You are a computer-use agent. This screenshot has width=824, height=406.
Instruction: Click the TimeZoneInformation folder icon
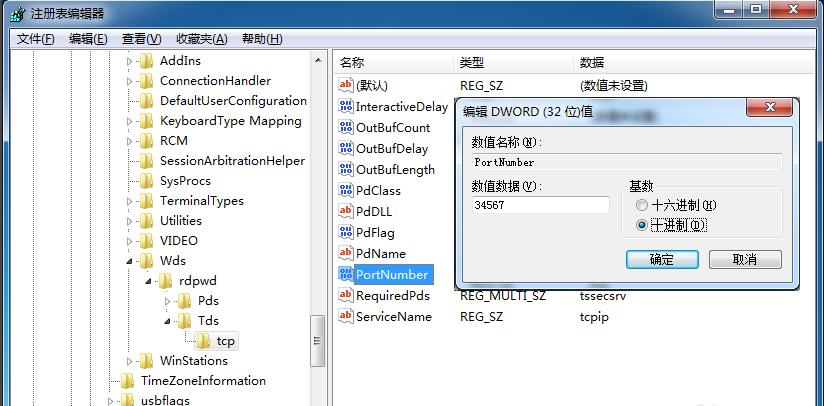[128, 380]
